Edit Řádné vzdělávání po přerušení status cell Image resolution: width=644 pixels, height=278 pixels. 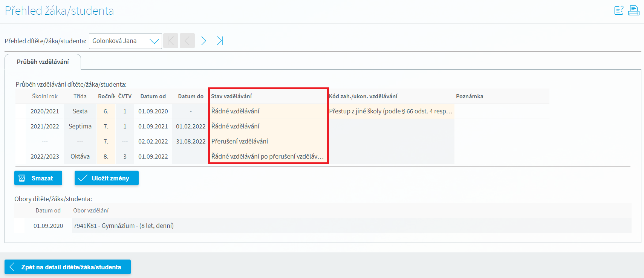(x=269, y=157)
